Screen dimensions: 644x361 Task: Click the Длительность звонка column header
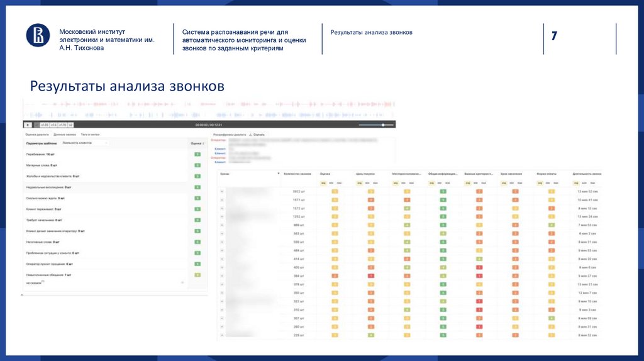click(x=587, y=174)
